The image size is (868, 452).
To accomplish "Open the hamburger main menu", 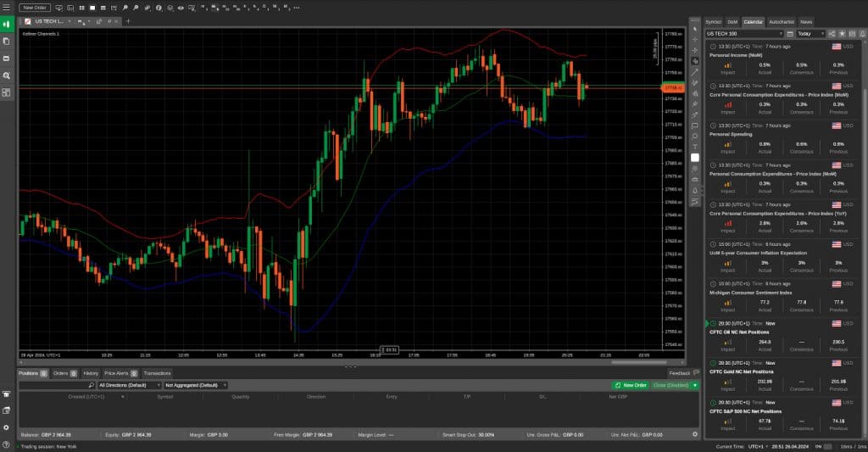I will [x=6, y=7].
